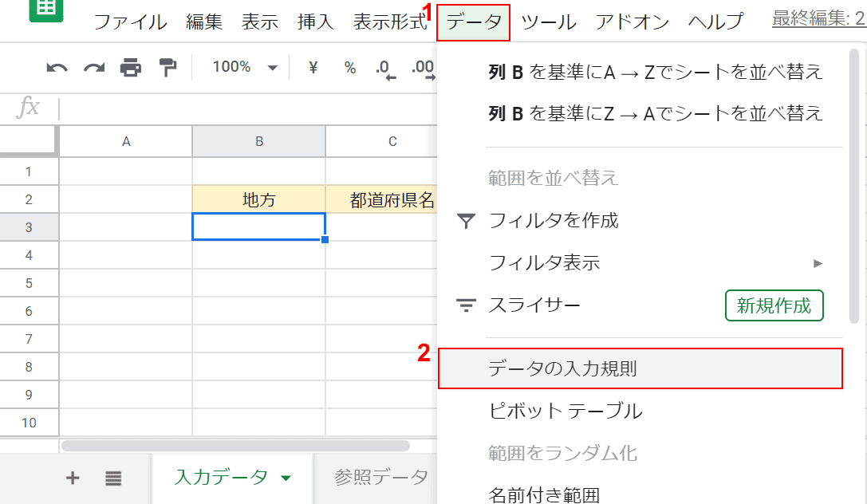Select column A header

tap(126, 141)
